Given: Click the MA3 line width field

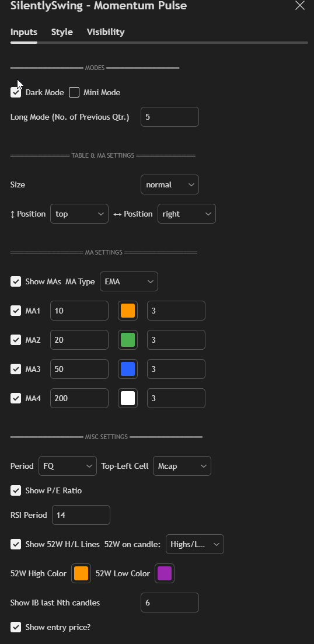Looking at the screenshot, I should (x=176, y=369).
